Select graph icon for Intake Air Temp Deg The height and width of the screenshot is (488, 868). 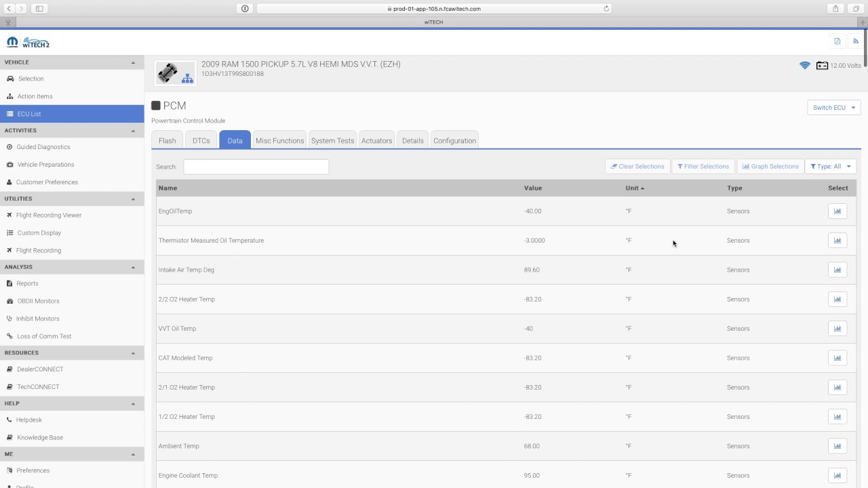pyautogui.click(x=837, y=270)
